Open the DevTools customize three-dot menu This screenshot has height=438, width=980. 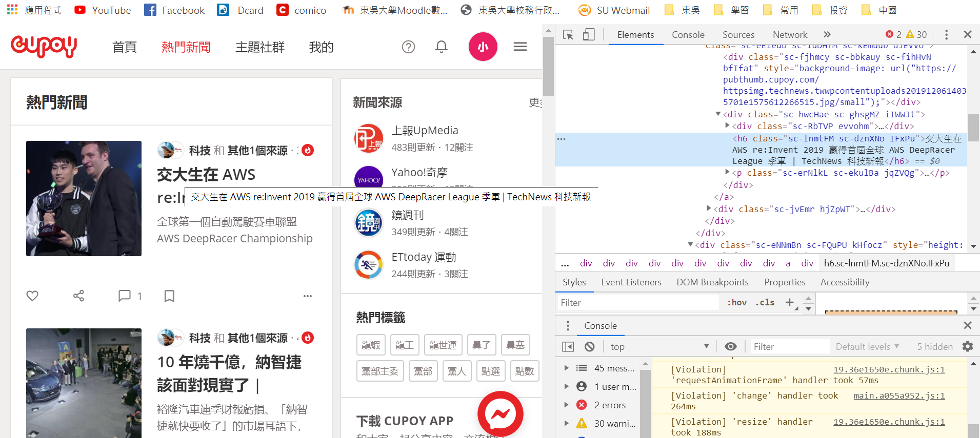[x=946, y=34]
